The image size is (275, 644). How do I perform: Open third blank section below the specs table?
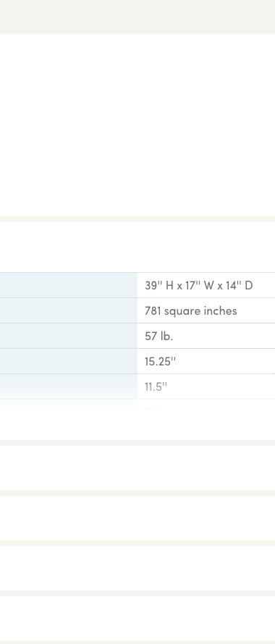[x=137, y=569]
